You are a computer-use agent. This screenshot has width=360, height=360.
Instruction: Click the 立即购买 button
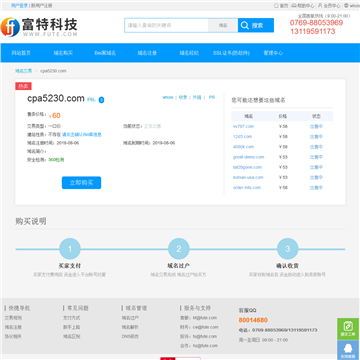pos(81,183)
